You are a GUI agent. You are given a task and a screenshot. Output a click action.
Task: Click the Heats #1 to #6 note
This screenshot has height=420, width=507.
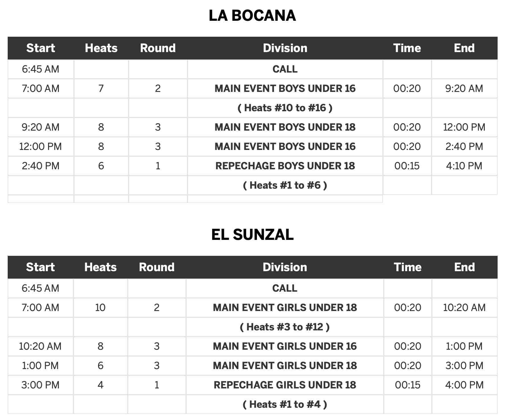285,185
